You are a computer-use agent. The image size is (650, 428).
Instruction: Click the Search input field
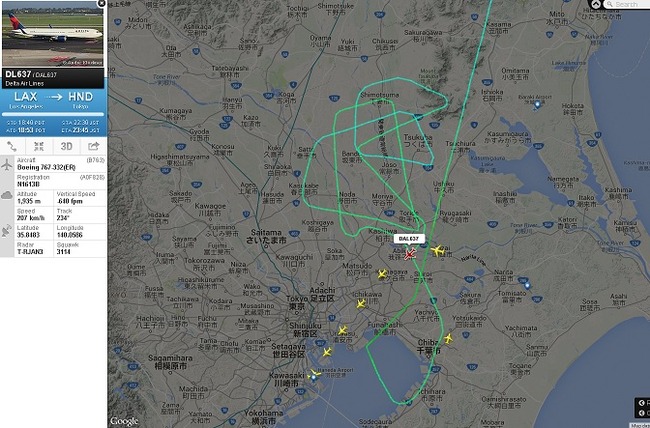(x=628, y=4)
